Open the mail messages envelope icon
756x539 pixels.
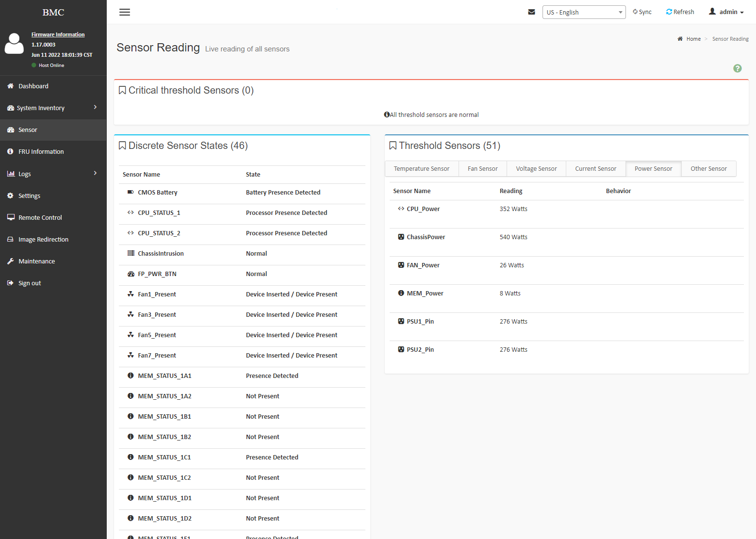point(531,12)
